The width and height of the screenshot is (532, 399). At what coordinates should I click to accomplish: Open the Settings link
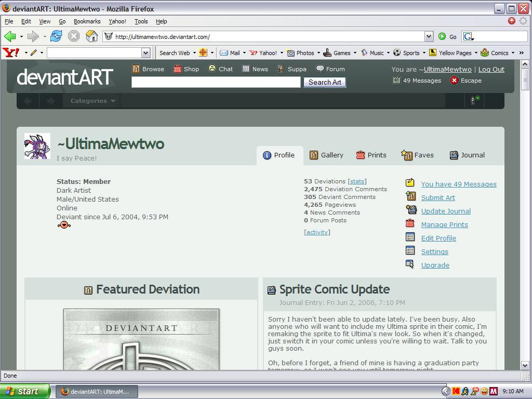click(435, 252)
